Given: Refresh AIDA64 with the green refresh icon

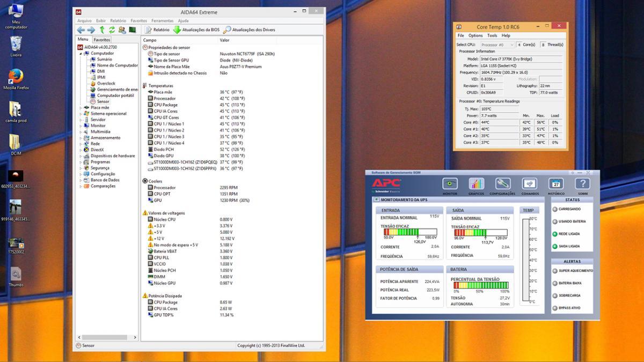Looking at the screenshot, I should coord(112,30).
